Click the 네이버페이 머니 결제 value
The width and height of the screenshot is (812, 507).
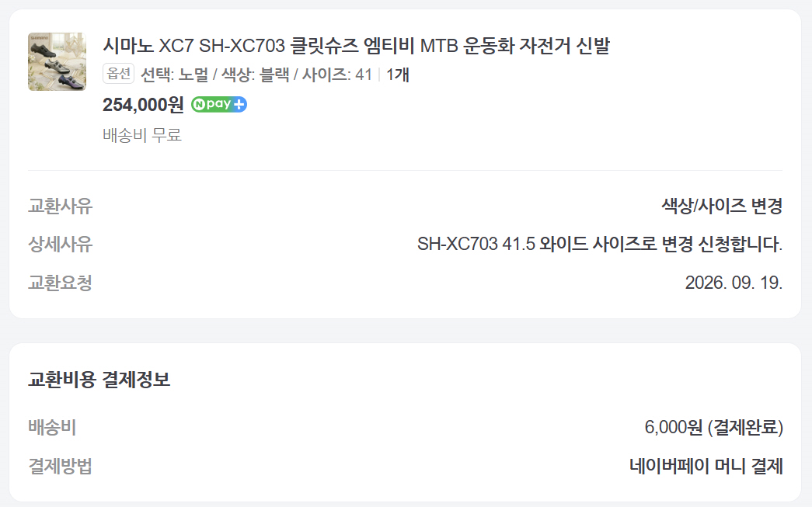pyautogui.click(x=706, y=466)
